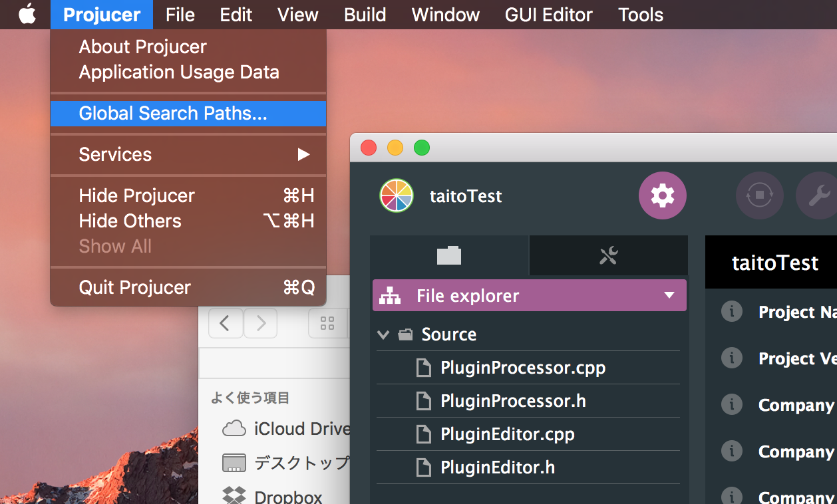Viewport: 837px width, 504px height.
Task: Click the Finder back navigation button
Action: [x=226, y=323]
